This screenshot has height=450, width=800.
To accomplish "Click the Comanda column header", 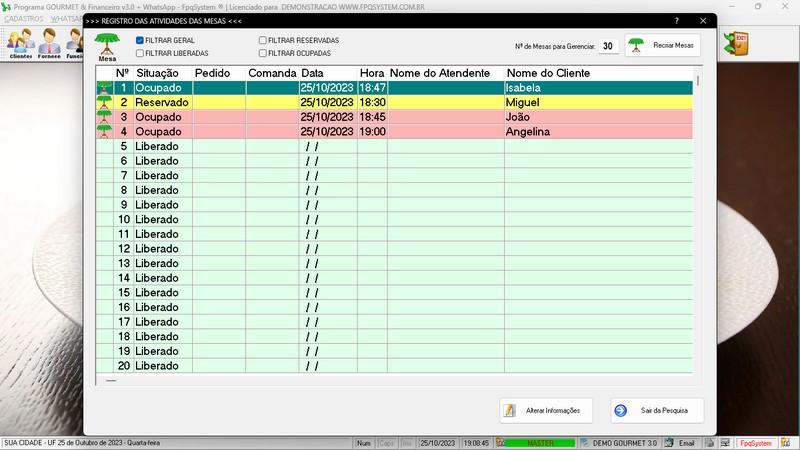I will click(272, 73).
